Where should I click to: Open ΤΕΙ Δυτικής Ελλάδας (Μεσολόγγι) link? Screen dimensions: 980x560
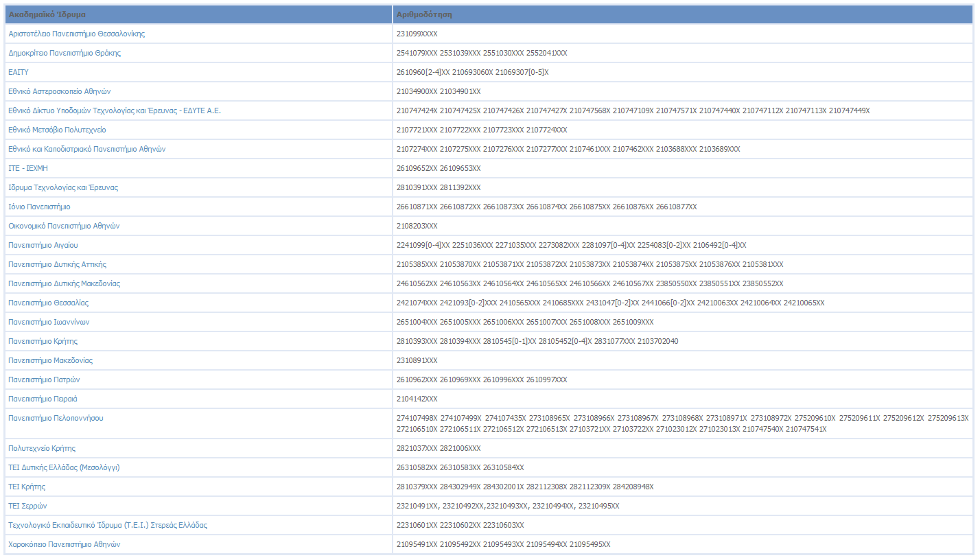coord(65,467)
